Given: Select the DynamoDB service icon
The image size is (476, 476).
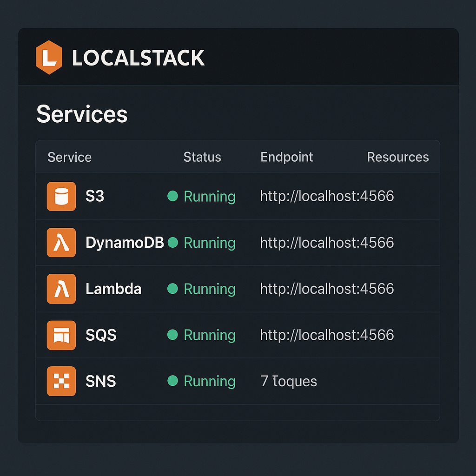Looking at the screenshot, I should click(61, 243).
